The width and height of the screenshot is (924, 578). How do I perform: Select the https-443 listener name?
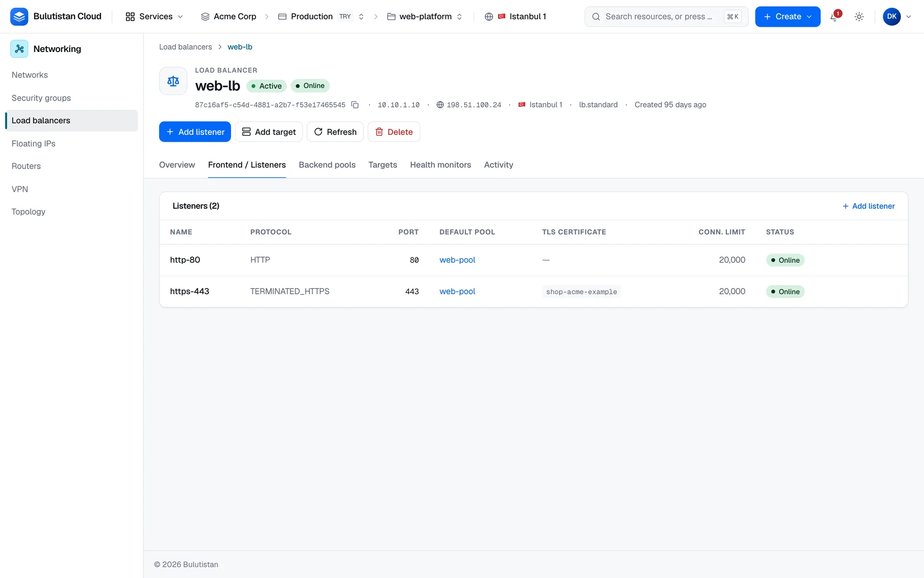(190, 291)
